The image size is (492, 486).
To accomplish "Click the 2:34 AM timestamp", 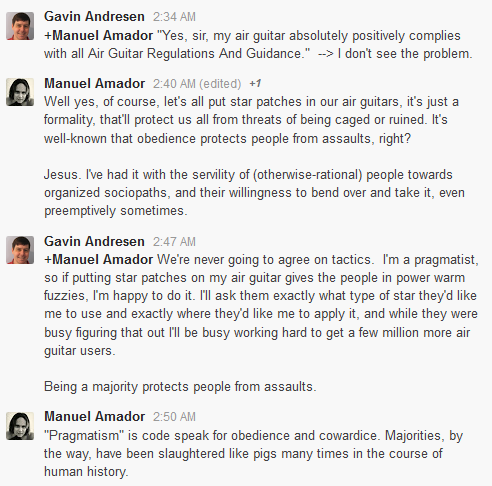I will (x=174, y=17).
